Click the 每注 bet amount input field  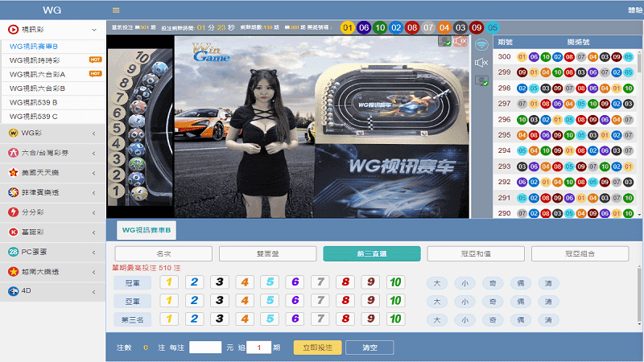coord(204,348)
